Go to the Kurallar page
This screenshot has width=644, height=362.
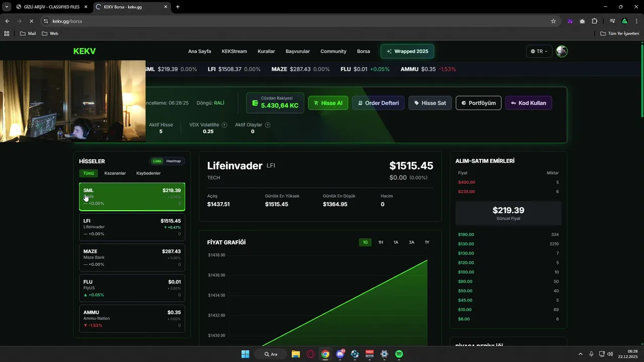click(x=266, y=51)
